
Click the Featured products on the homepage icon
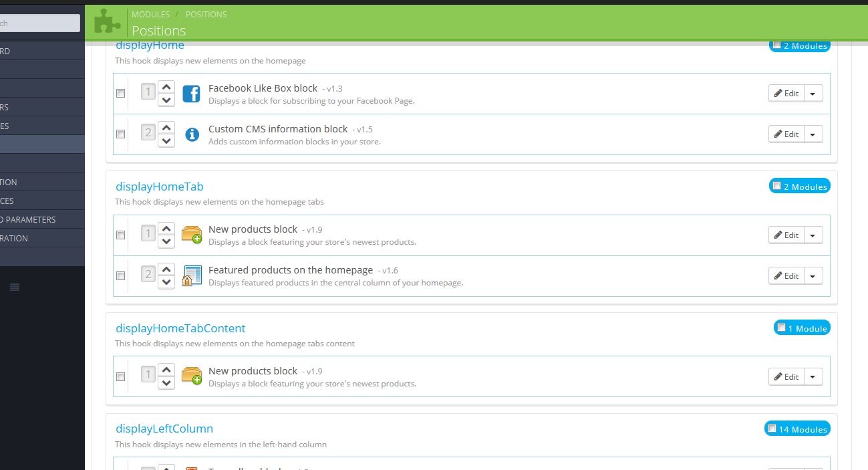coord(192,275)
